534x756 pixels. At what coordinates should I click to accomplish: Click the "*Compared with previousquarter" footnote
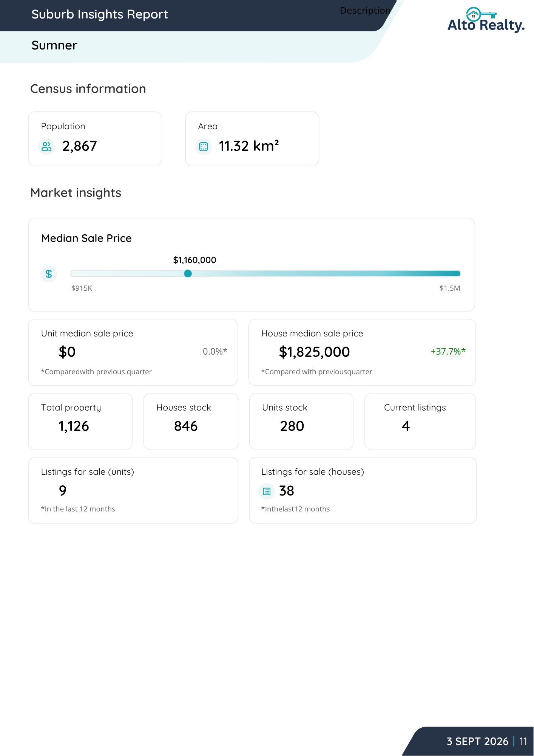click(x=317, y=372)
